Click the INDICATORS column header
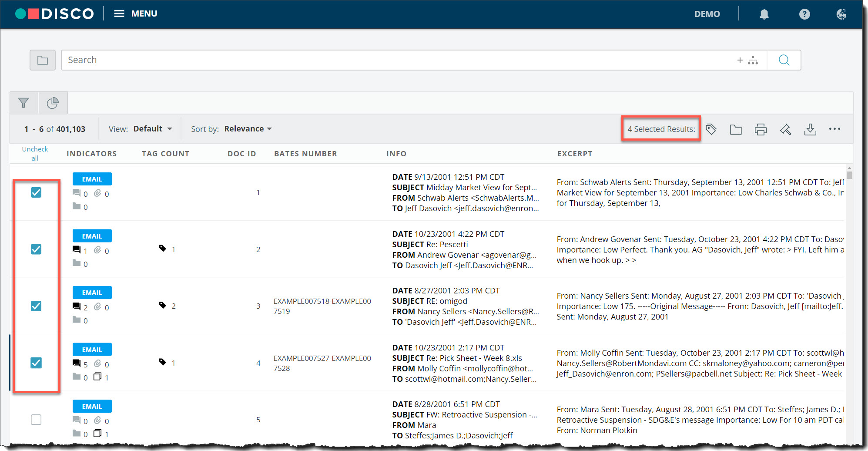 92,154
